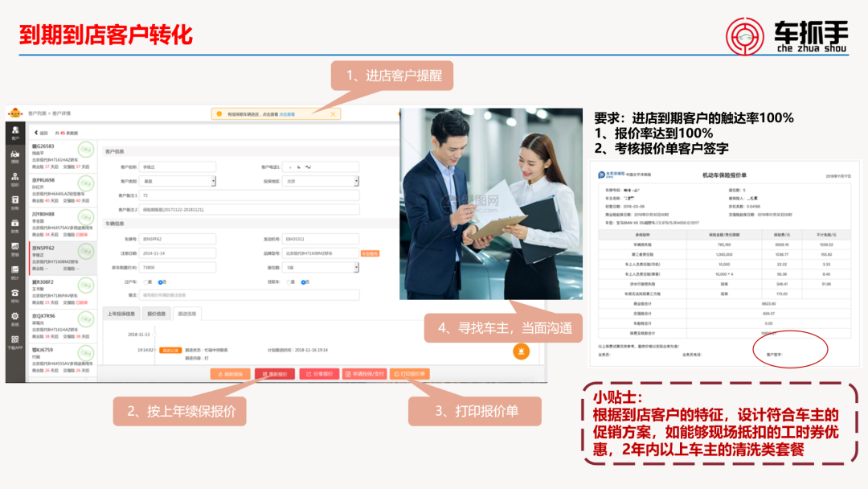Image resolution: width=868 pixels, height=489 pixels.
Task: Click the orange 车型查询 button beside 品牌型号
Action: point(370,253)
